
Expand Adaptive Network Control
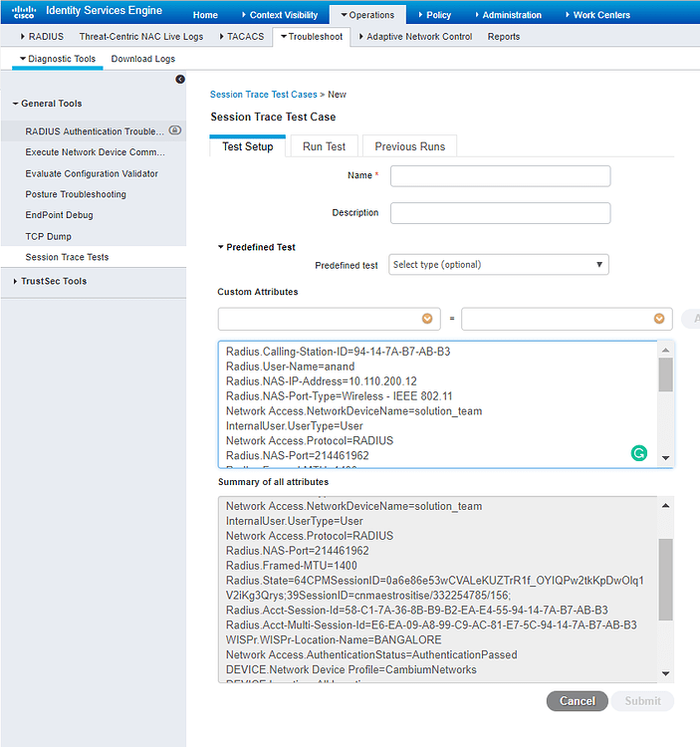[x=415, y=36]
